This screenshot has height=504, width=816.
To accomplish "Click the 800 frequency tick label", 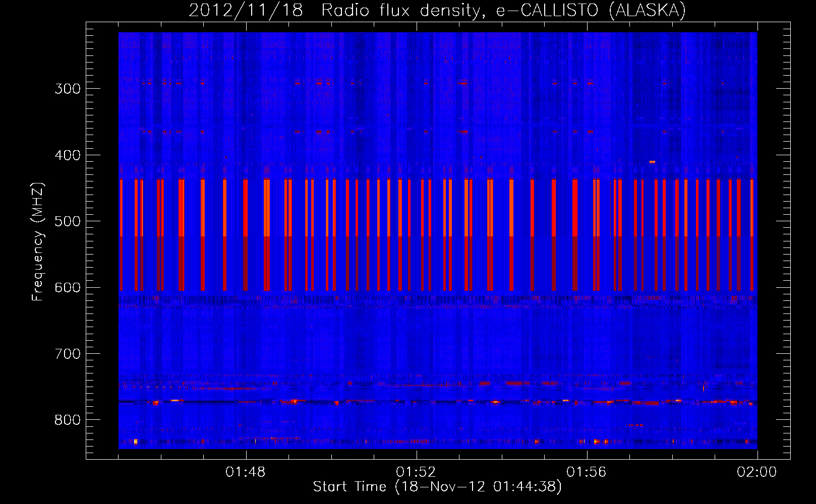I will 68,420.
